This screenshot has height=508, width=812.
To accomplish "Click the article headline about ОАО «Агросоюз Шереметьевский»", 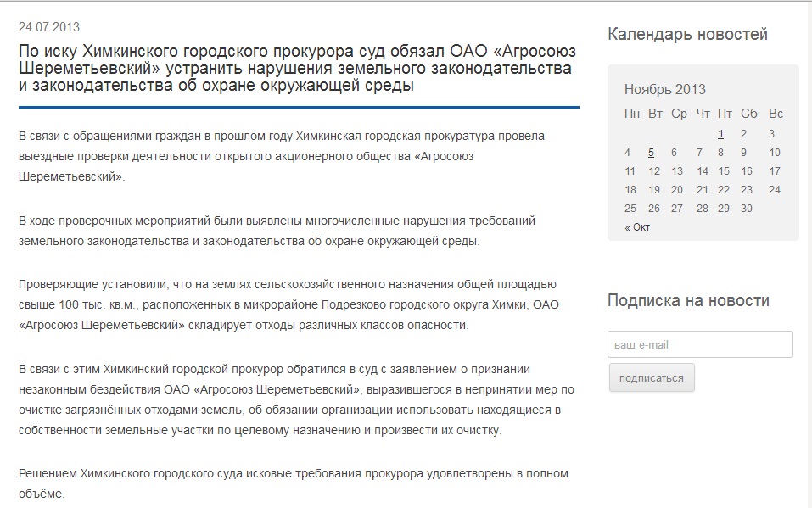I will point(295,69).
